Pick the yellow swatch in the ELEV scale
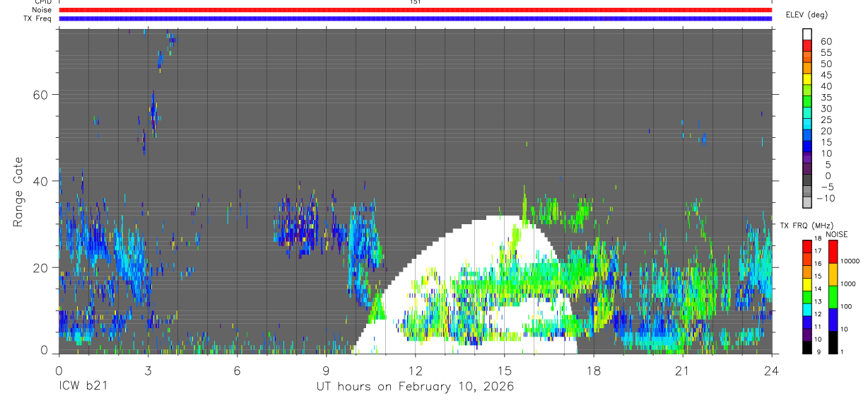 pos(808,79)
